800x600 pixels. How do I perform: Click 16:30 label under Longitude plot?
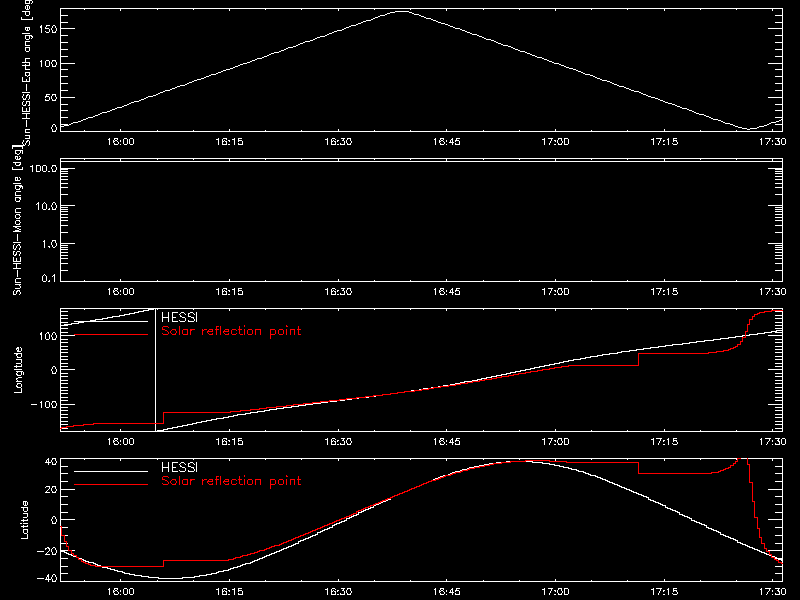(x=338, y=441)
